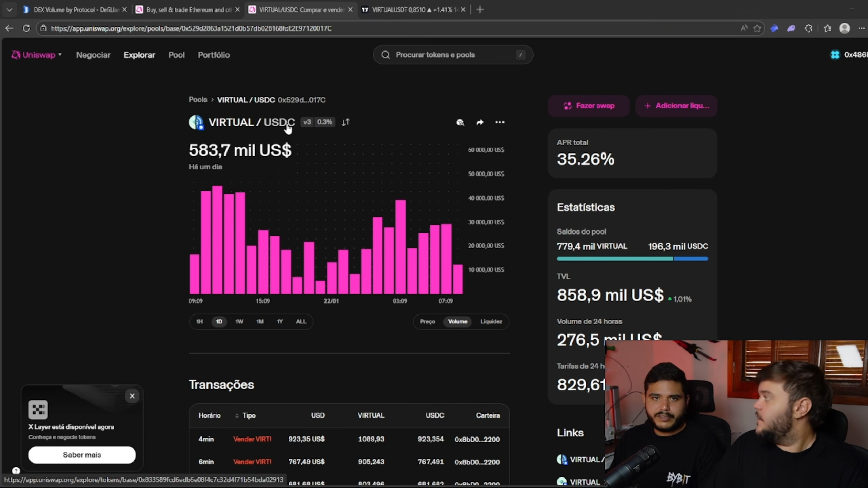The height and width of the screenshot is (488, 868).
Task: Open the pool's three-dot options menu
Action: tap(500, 122)
